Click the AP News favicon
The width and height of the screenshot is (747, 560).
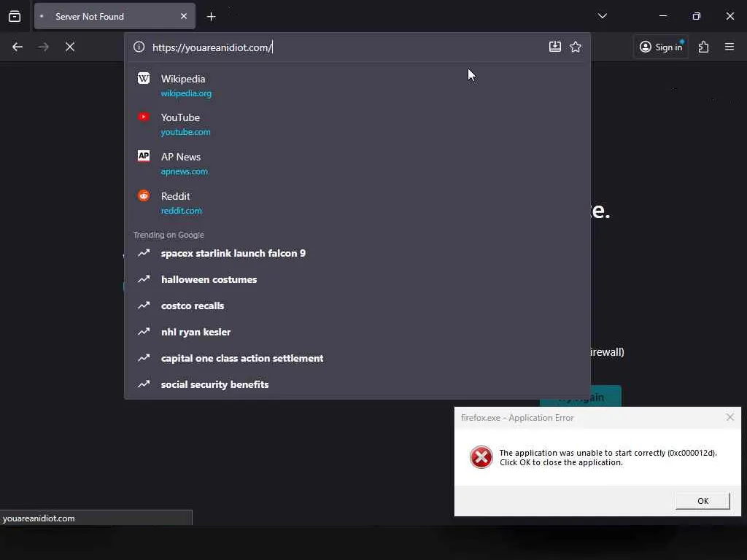click(x=144, y=156)
